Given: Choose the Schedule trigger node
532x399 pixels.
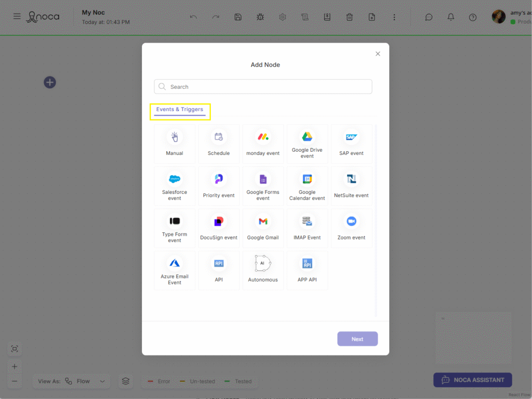Looking at the screenshot, I should pos(219,144).
